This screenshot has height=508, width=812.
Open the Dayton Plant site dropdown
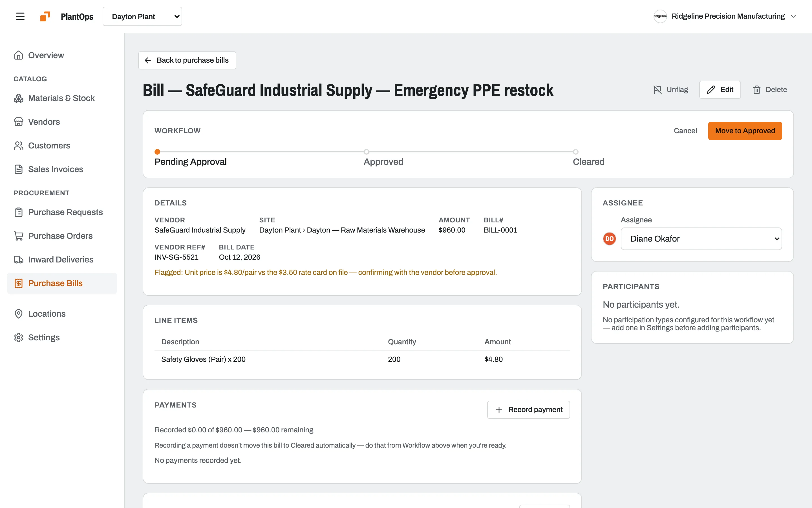click(x=142, y=16)
